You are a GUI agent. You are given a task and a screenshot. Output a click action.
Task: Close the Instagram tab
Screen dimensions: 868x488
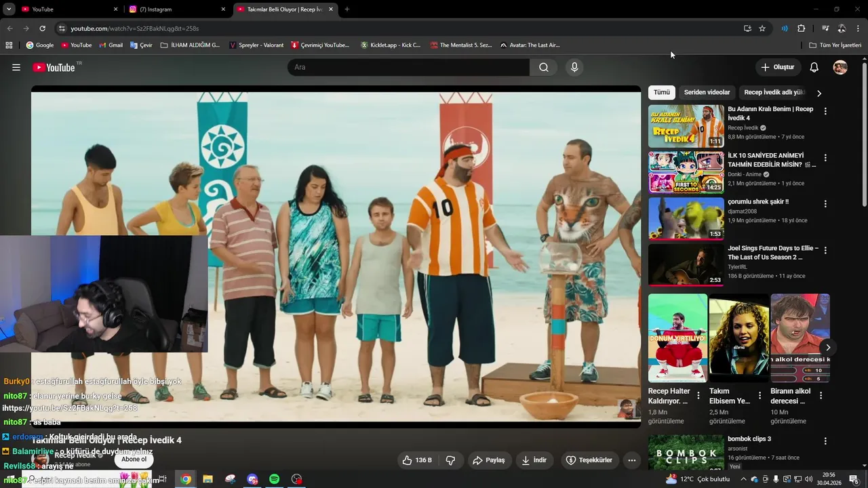click(223, 9)
